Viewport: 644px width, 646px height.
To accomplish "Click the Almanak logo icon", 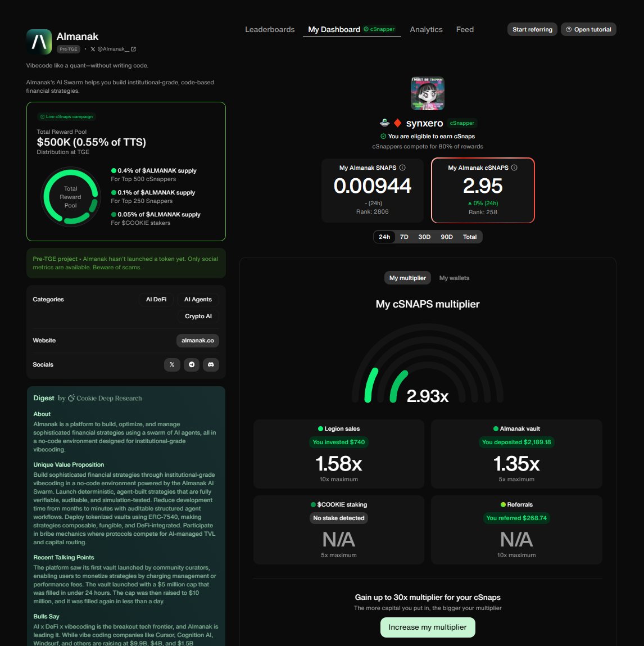I will (x=39, y=42).
